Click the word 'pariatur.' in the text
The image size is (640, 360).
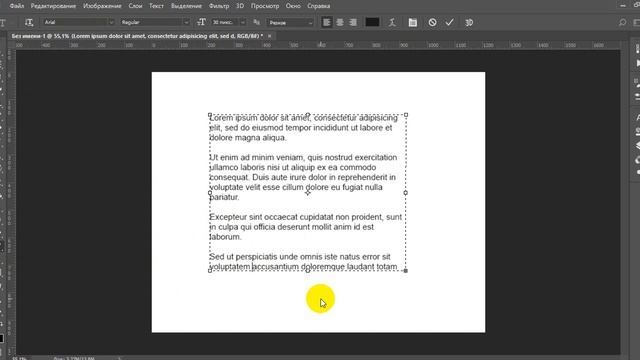(x=224, y=198)
